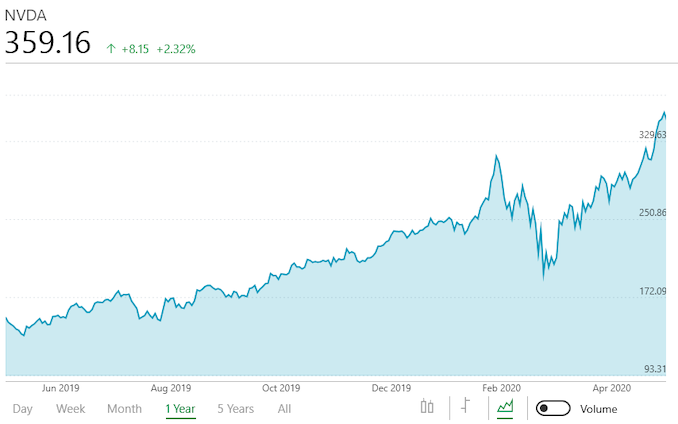Switch to the Day time range
This screenshot has width=678, height=424.
click(23, 409)
